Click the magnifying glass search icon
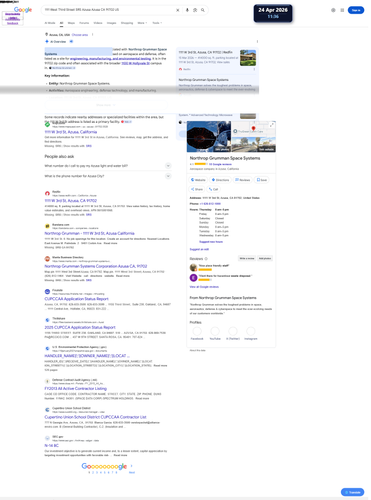The height and width of the screenshot is (500, 371). tap(204, 10)
